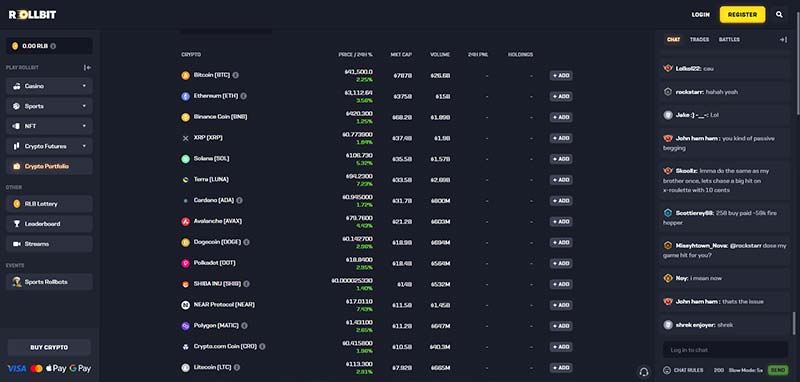Screen dimensions: 800x382
Task: Click the Rollbit logo
Action: pos(32,15)
